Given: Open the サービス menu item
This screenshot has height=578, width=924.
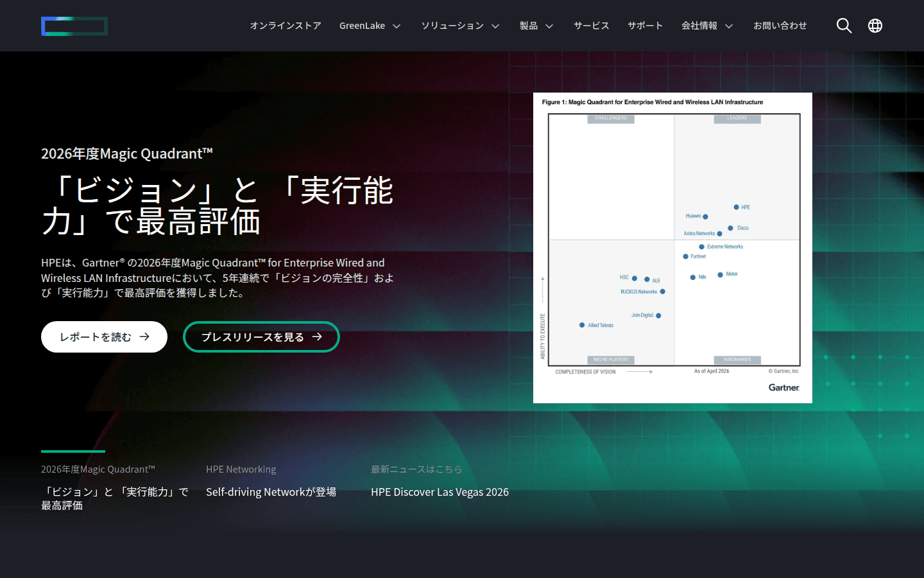Looking at the screenshot, I should [592, 26].
